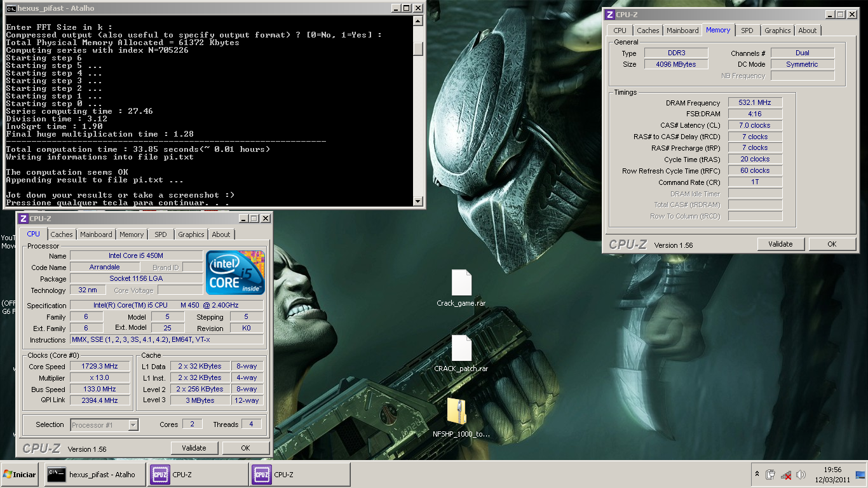This screenshot has width=868, height=488.
Task: Open Memory tab in lower CPU-Z window
Action: click(132, 234)
